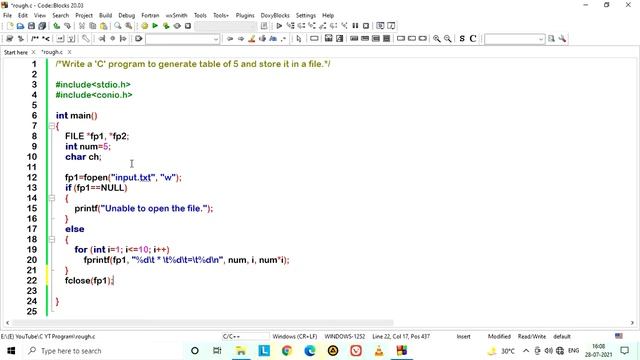Open the Windows Start menu
Viewport: 640px width, 360px height.
tap(11, 351)
